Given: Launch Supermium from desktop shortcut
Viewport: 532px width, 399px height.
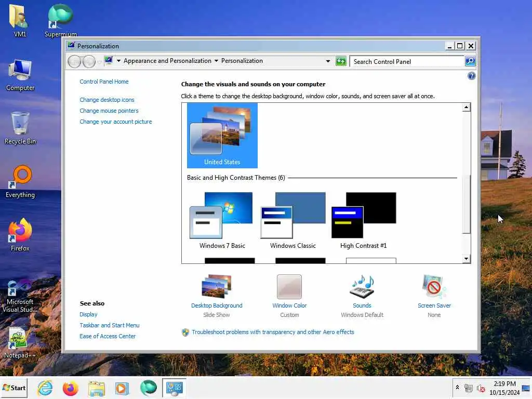Looking at the screenshot, I should pyautogui.click(x=60, y=20).
